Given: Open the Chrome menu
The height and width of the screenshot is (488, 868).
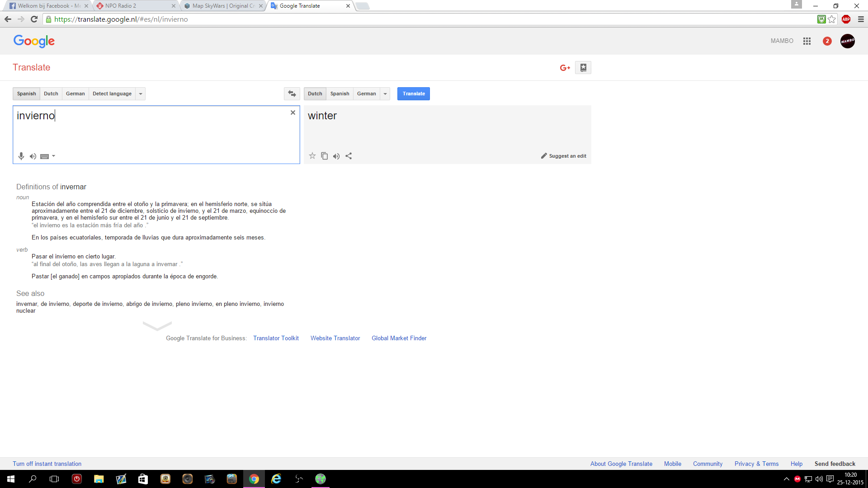Looking at the screenshot, I should pos(861,19).
